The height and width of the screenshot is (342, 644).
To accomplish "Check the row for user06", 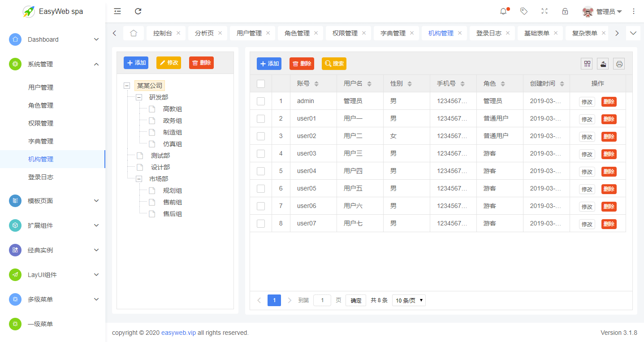I will click(261, 206).
